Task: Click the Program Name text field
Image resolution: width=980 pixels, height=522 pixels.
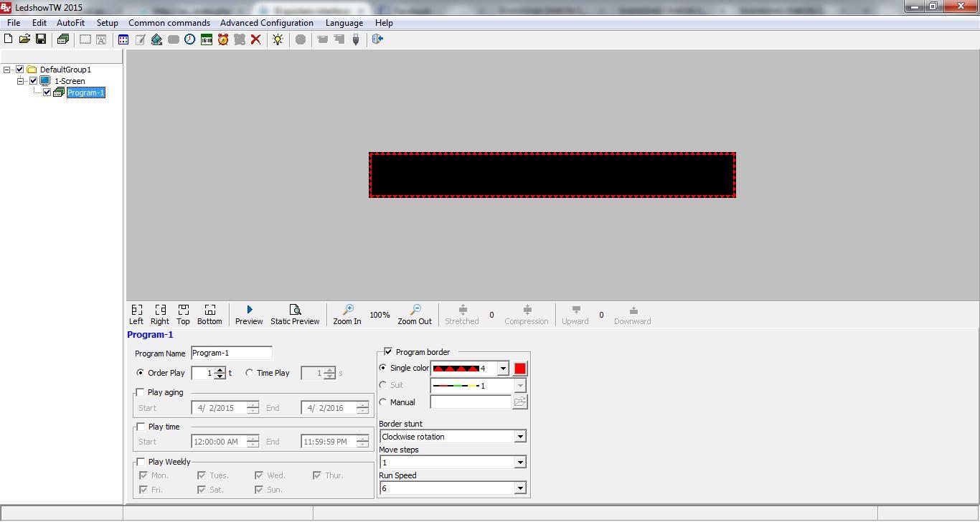Action: pyautogui.click(x=232, y=353)
